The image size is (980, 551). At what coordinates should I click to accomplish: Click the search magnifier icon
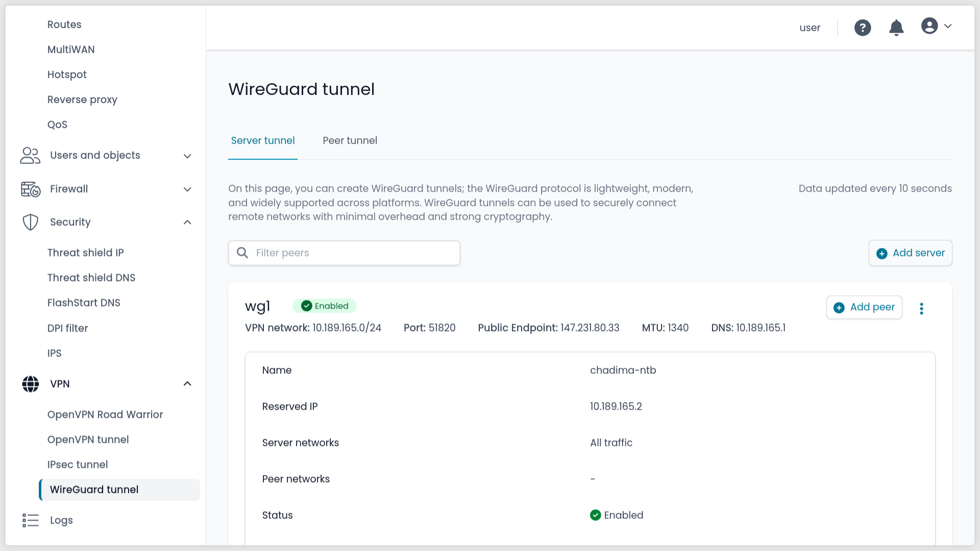coord(242,253)
